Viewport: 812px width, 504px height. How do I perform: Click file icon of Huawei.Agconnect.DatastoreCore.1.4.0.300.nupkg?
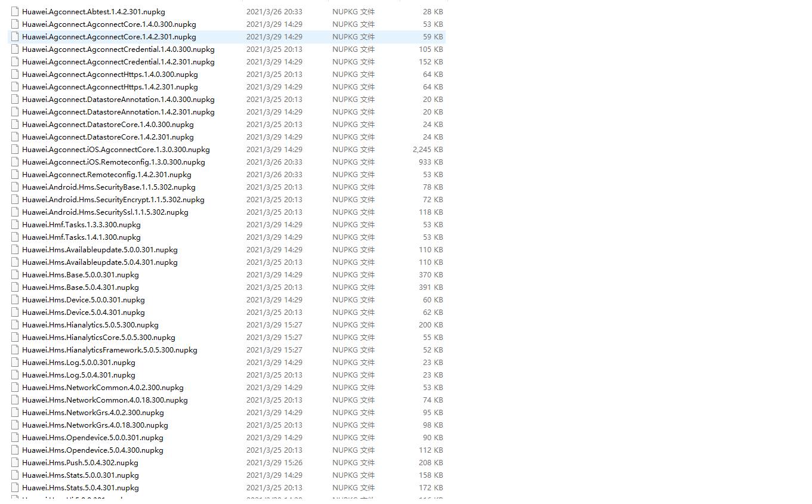click(x=15, y=124)
